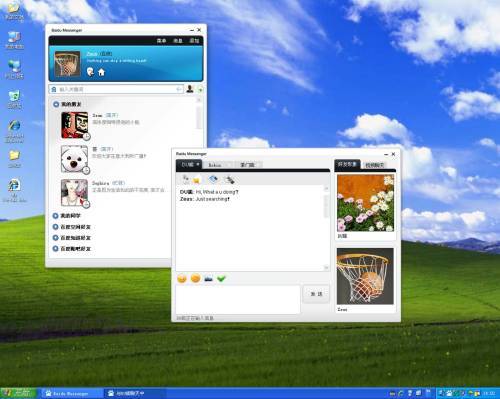Minimize the main Baidu Messenger window

(x=192, y=30)
